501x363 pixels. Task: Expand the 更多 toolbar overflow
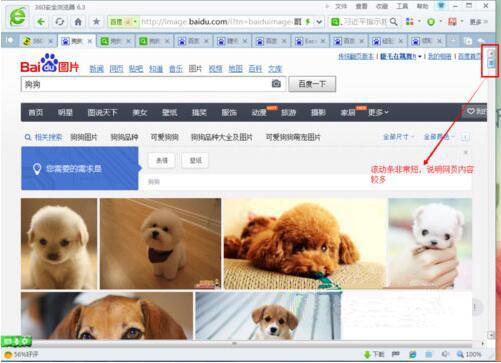479,22
